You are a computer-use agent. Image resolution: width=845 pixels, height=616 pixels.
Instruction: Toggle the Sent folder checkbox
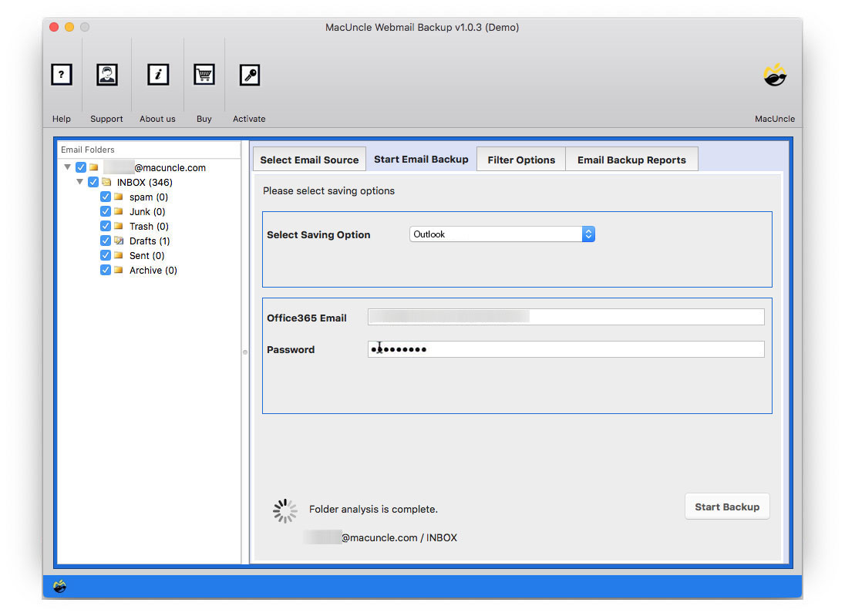pos(106,255)
